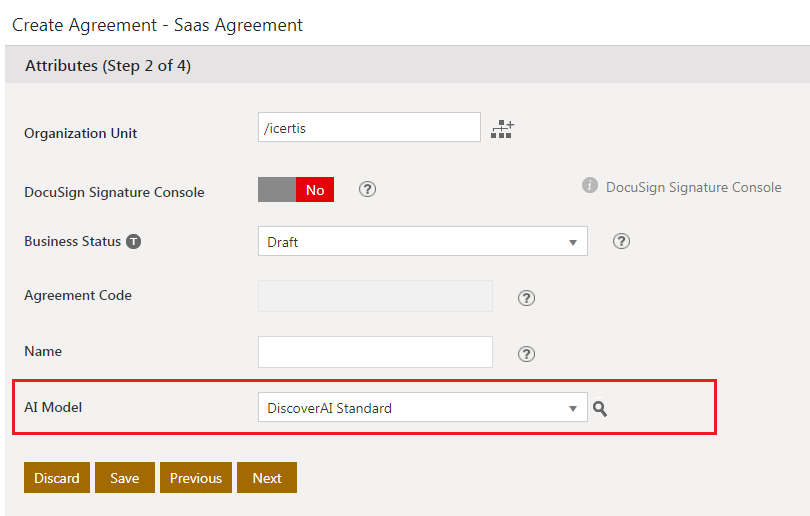Expand the AI Model dropdown showing DiscoverAI Standard
Screen dimensions: 810x516
pyautogui.click(x=422, y=408)
